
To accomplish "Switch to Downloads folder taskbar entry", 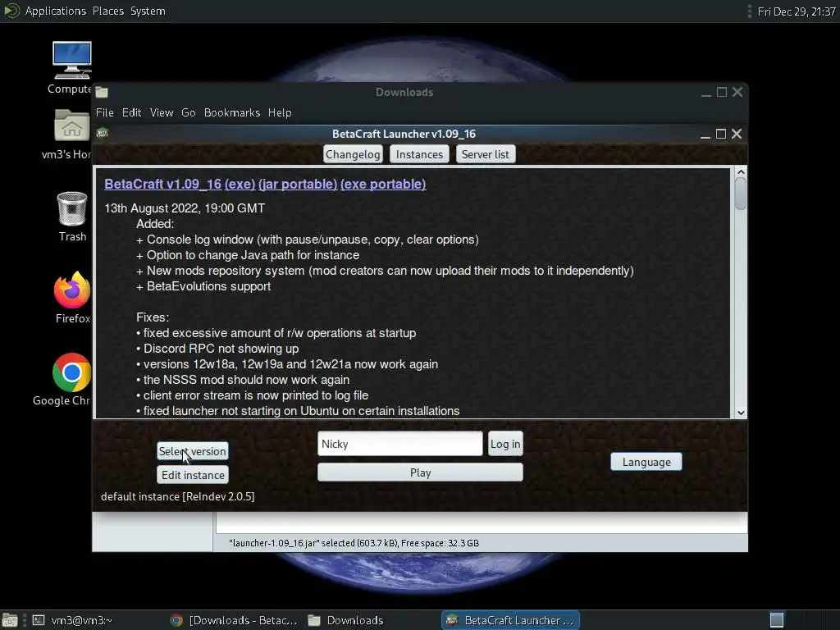I will coord(346,620).
